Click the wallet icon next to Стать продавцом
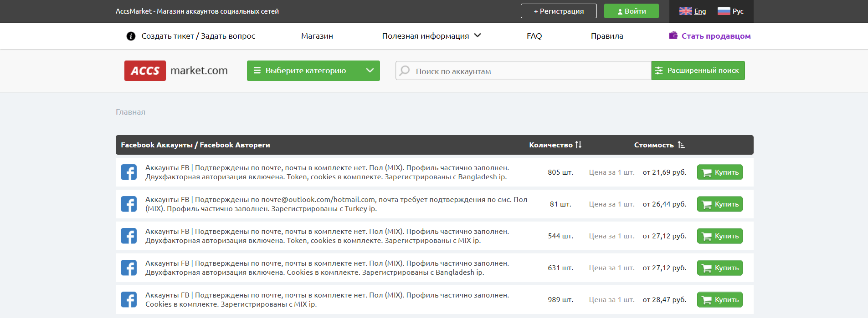The image size is (868, 318). 673,35
